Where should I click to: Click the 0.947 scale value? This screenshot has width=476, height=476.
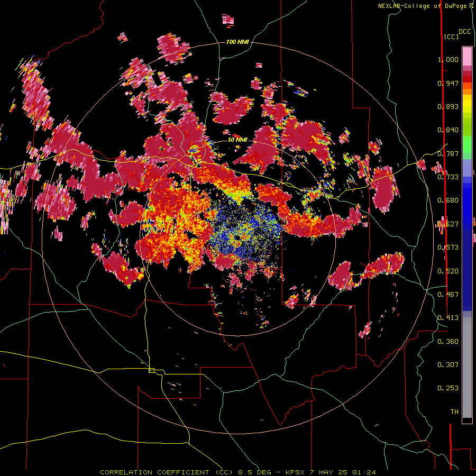point(448,83)
